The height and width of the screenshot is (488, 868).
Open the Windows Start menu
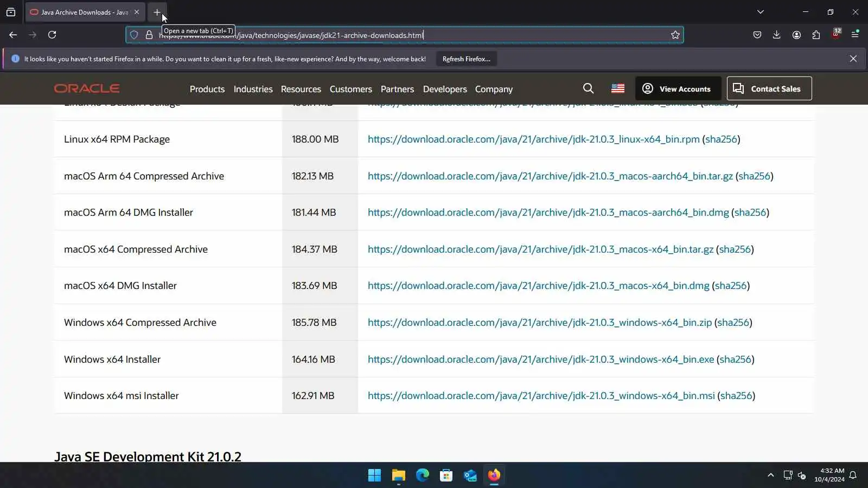coord(374,476)
